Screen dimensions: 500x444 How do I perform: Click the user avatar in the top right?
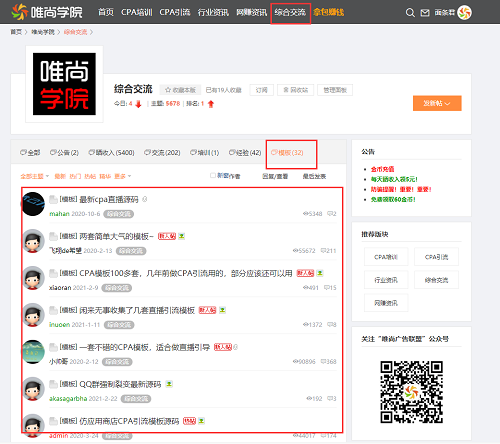pos(464,13)
